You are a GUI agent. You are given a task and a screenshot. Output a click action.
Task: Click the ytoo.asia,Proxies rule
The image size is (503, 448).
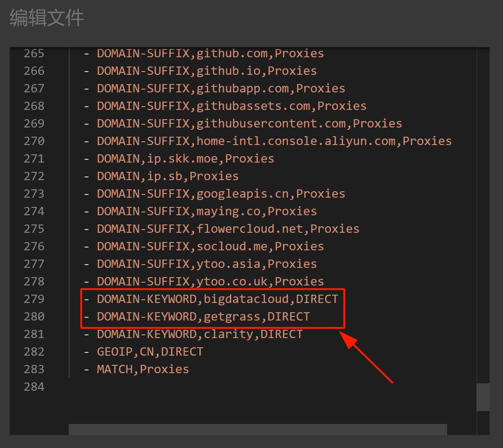pos(207,264)
